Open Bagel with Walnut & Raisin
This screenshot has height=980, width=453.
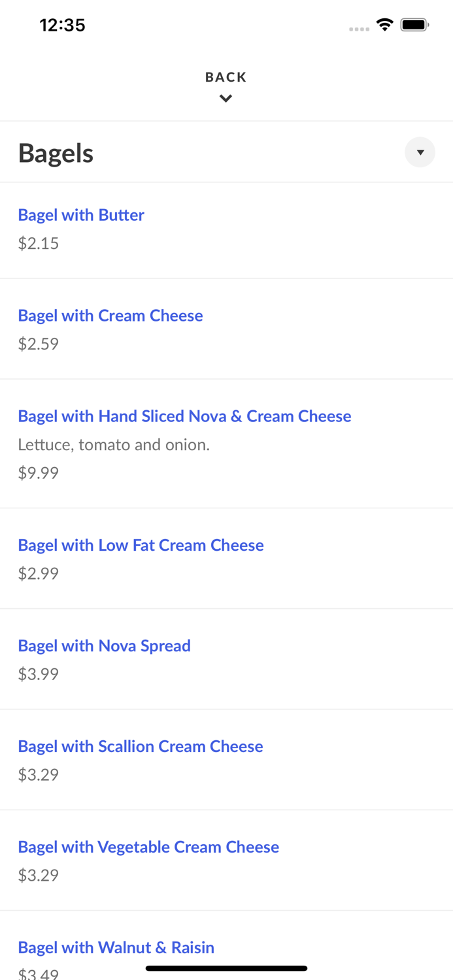tap(116, 947)
